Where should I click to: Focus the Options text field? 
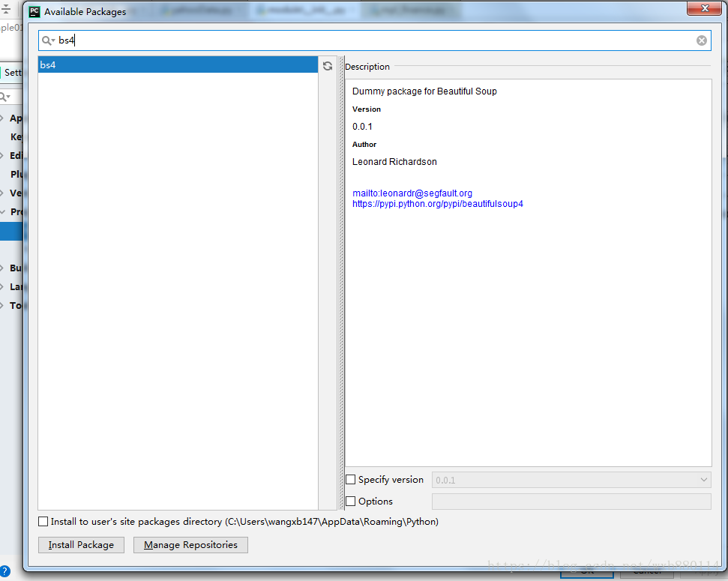tap(571, 502)
